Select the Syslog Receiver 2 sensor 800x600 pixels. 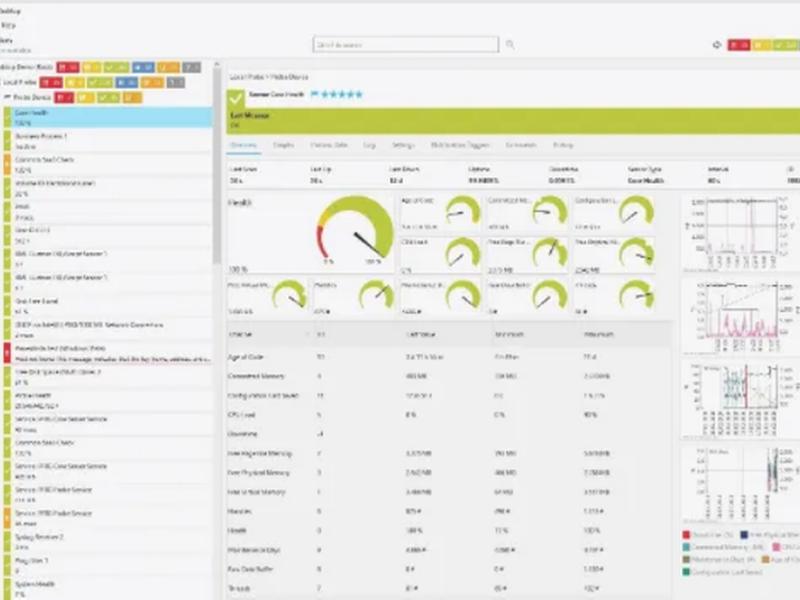109,542
